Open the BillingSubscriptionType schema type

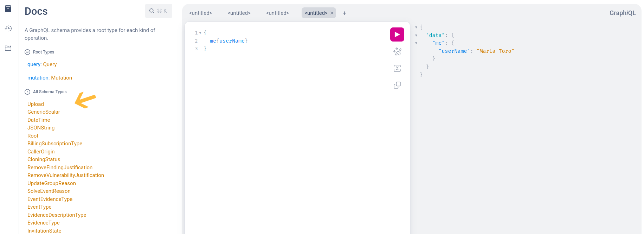tap(55, 144)
